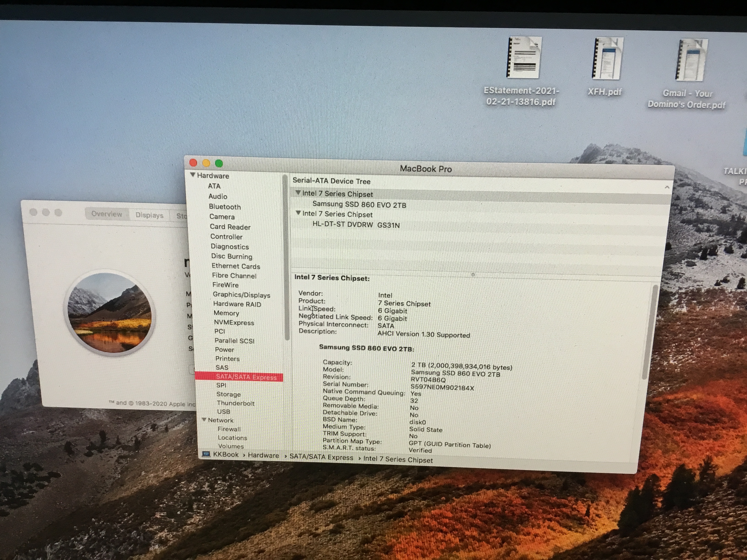Click the yellow minimize button of System Information
The height and width of the screenshot is (560, 747).
tap(206, 163)
